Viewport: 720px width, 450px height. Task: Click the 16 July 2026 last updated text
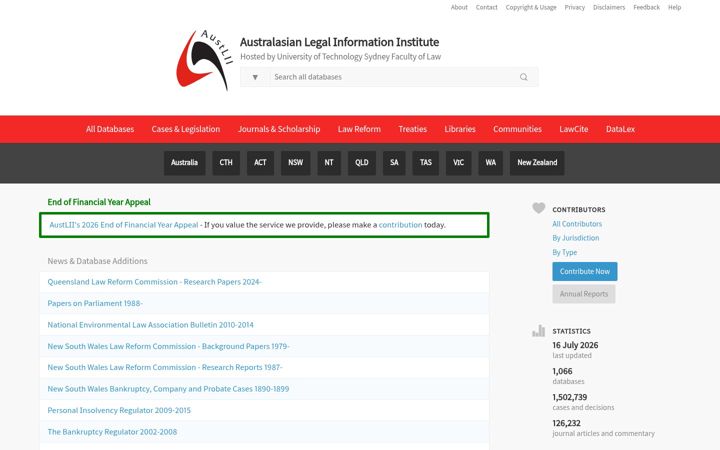pos(575,345)
